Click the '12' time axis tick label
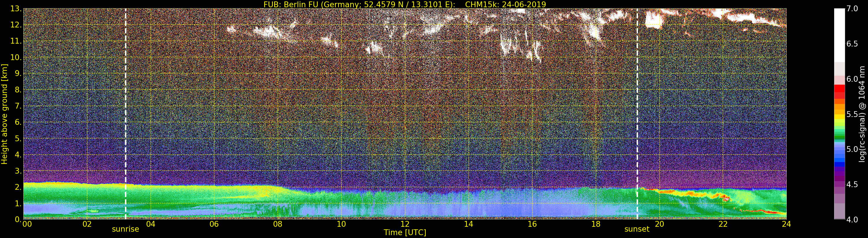Screen dimensions: 868x238 (x=405, y=224)
